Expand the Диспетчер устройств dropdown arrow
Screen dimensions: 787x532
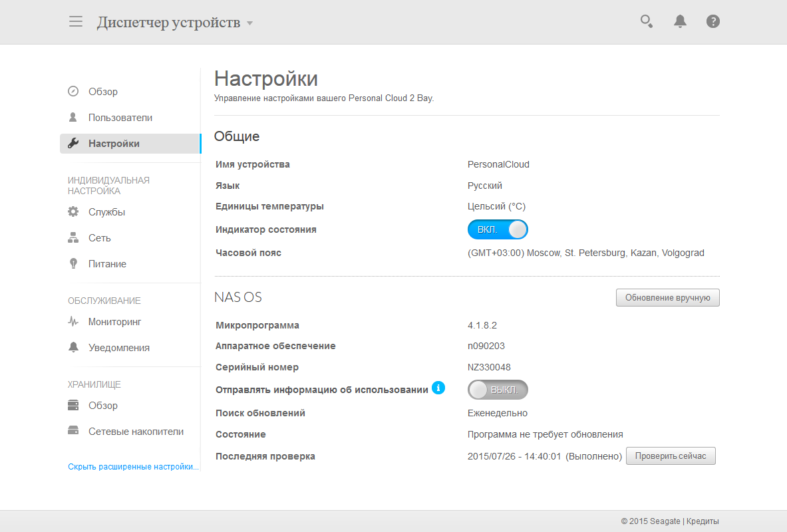250,23
